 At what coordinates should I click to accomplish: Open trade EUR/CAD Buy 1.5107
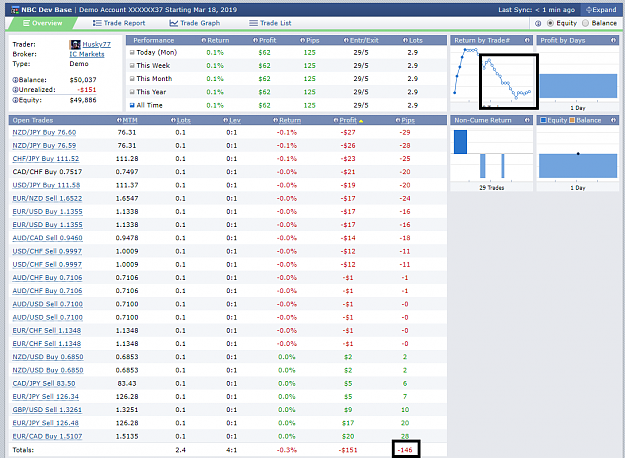pyautogui.click(x=47, y=436)
